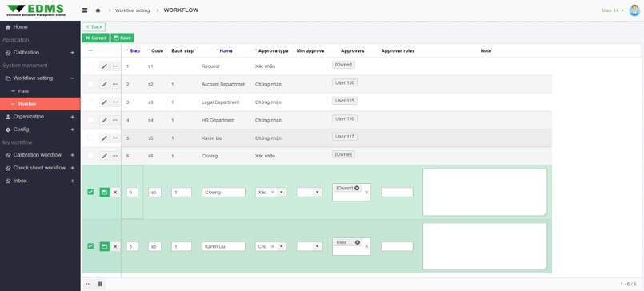Image resolution: width=644 pixels, height=291 pixels.
Task: Uncheck the Closing edit row checkbox
Action: pyautogui.click(x=90, y=192)
